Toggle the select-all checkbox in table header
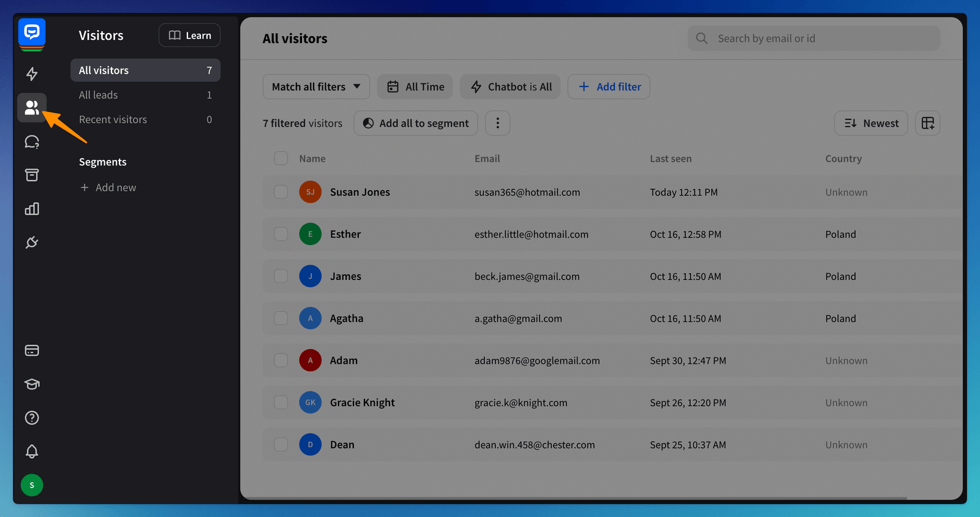Image resolution: width=980 pixels, height=517 pixels. coord(281,159)
